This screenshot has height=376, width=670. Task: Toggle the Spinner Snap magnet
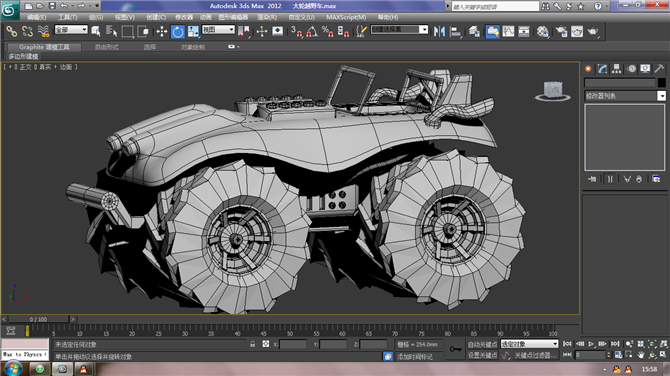pos(344,31)
